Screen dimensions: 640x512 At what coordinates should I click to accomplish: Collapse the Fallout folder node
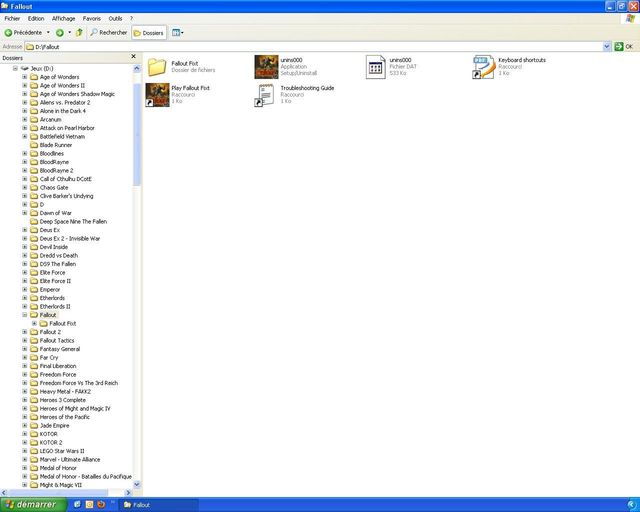click(25, 315)
